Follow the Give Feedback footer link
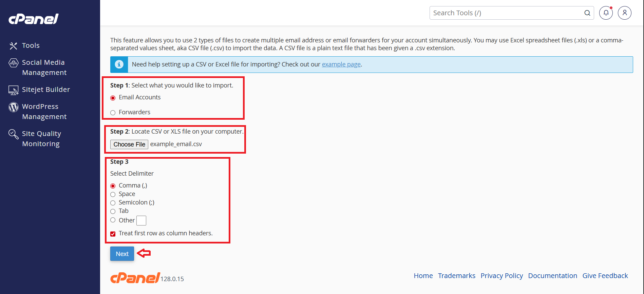Viewport: 644px width, 294px height. pos(605,276)
